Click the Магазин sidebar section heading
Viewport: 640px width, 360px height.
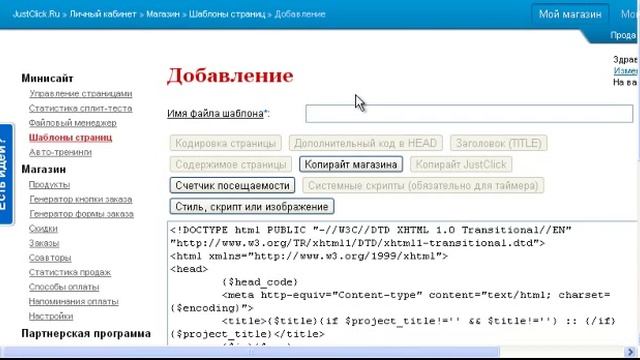44,169
